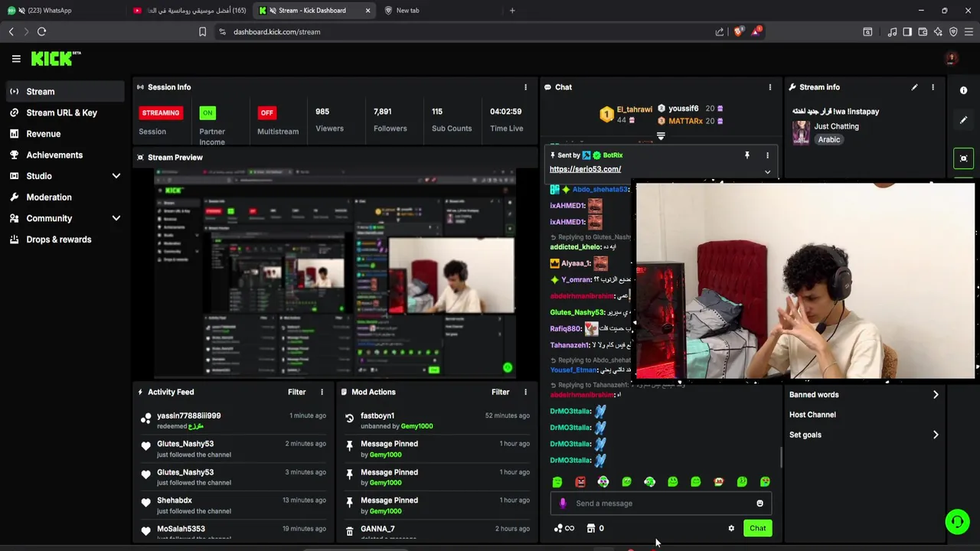Screen dimensions: 980x551
Task: Switch to the WhatsApp browser tab
Action: click(61, 11)
